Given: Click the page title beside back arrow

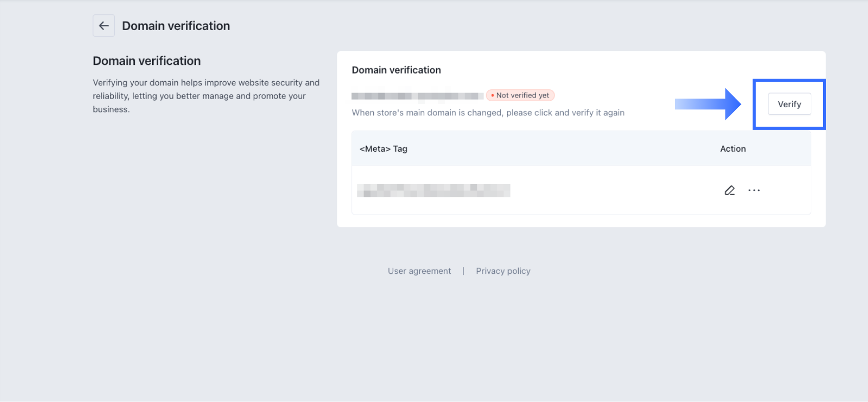Looking at the screenshot, I should [176, 26].
